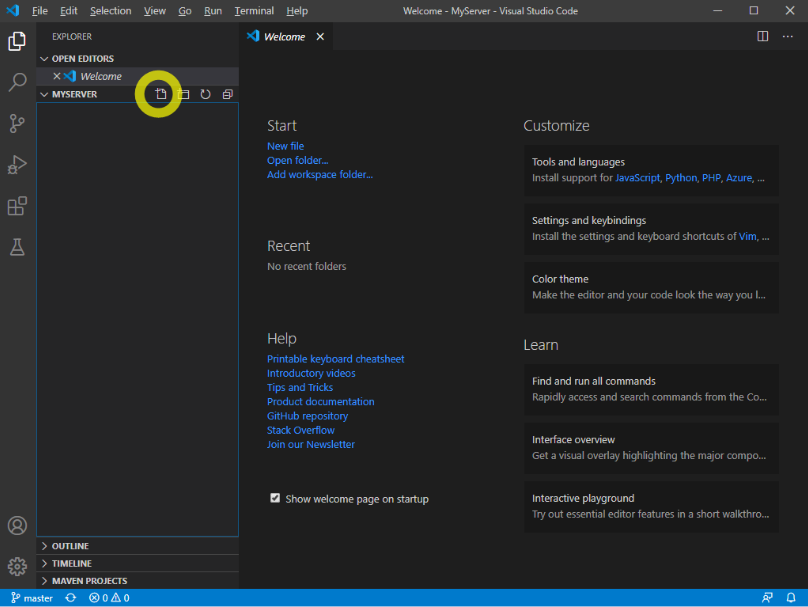Open the Manage gear icon
808x607 pixels.
pyautogui.click(x=17, y=566)
